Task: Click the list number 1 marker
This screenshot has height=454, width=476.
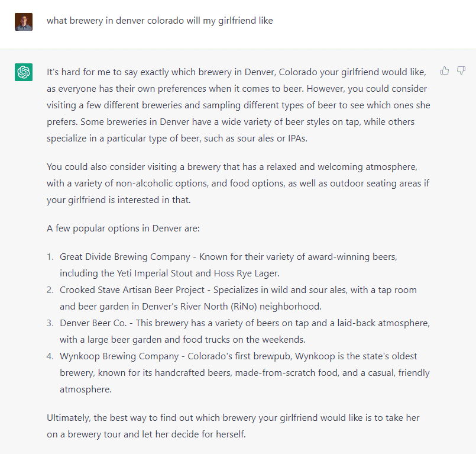Action: pyautogui.click(x=50, y=257)
